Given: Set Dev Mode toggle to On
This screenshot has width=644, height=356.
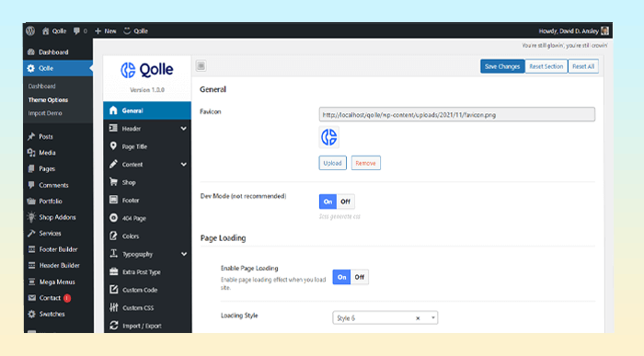Looking at the screenshot, I should click(x=328, y=201).
